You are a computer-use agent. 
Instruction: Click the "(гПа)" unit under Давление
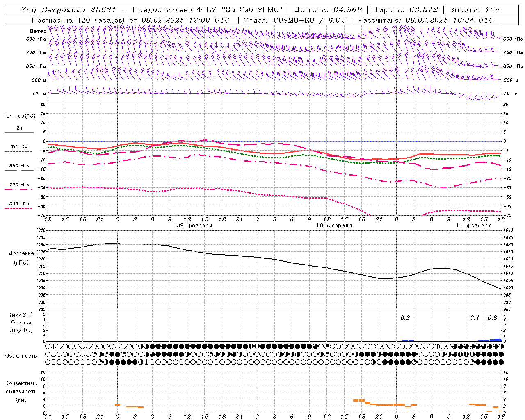[21, 262]
